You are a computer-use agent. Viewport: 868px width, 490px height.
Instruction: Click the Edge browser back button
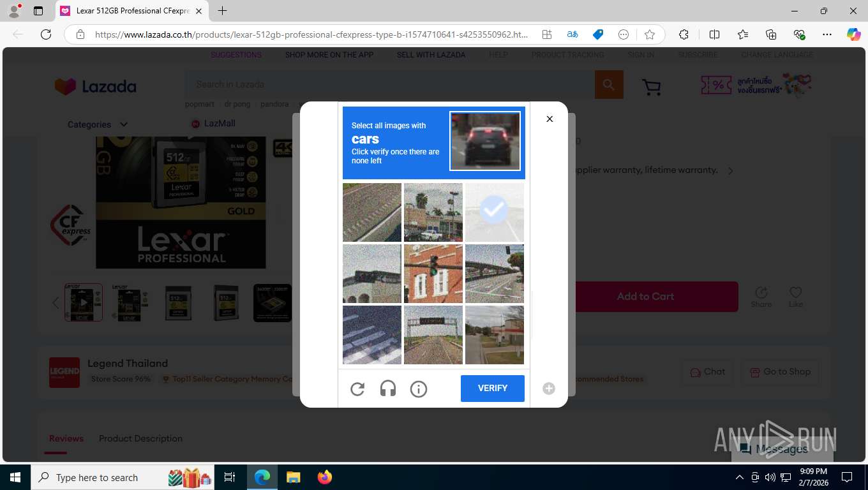click(x=18, y=34)
